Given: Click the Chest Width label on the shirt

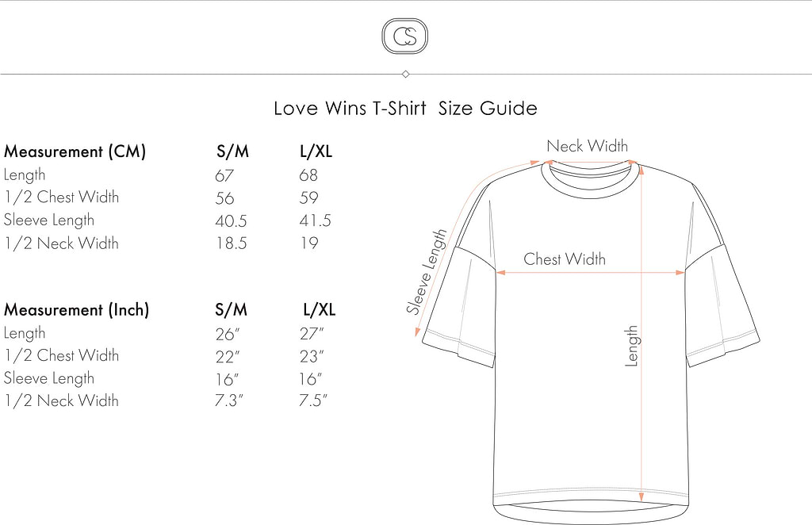Looking at the screenshot, I should 564,259.
